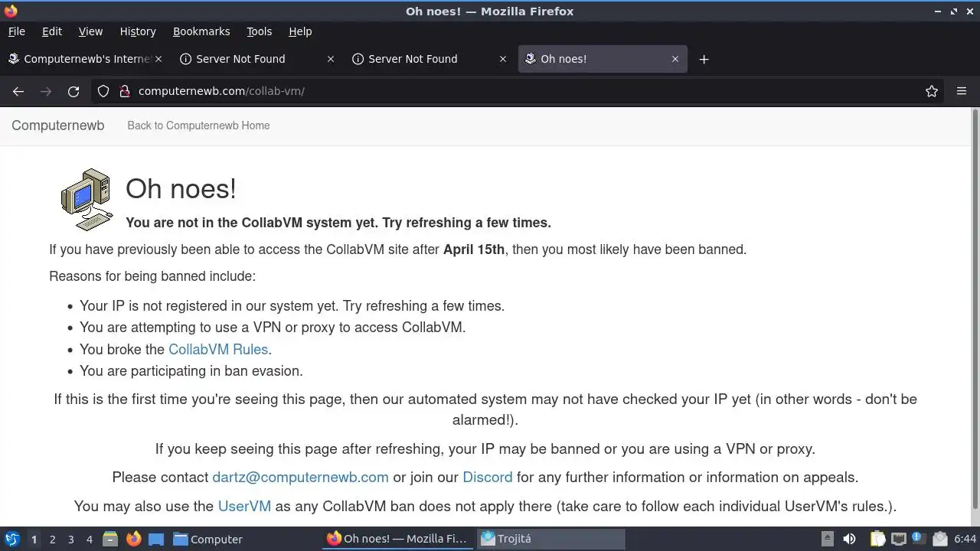Image resolution: width=980 pixels, height=551 pixels.
Task: Go back to the previous page
Action: click(x=18, y=91)
